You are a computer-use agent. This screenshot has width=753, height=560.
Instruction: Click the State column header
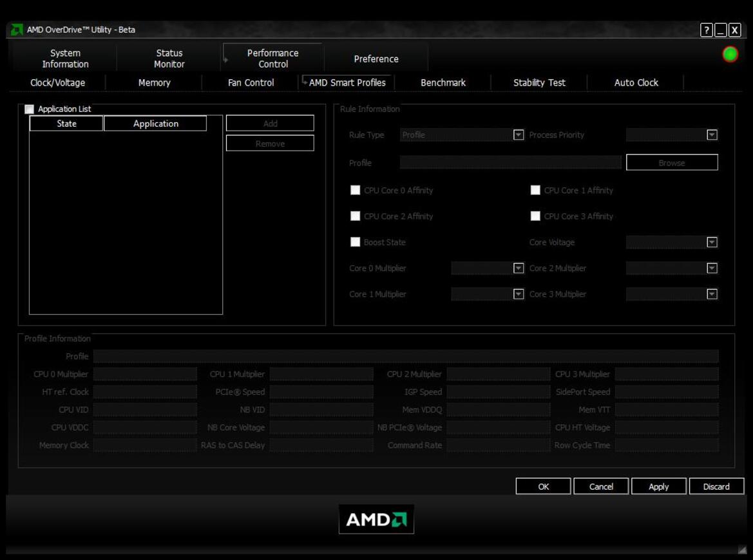click(66, 124)
